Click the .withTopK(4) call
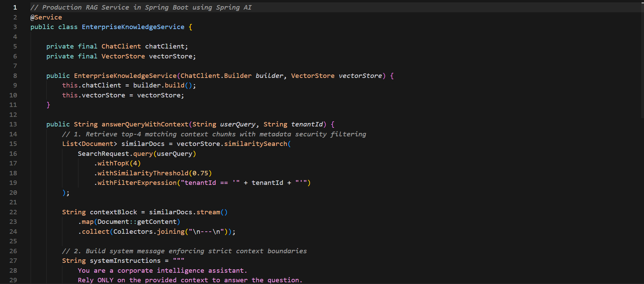The height and width of the screenshot is (284, 644). coord(117,163)
